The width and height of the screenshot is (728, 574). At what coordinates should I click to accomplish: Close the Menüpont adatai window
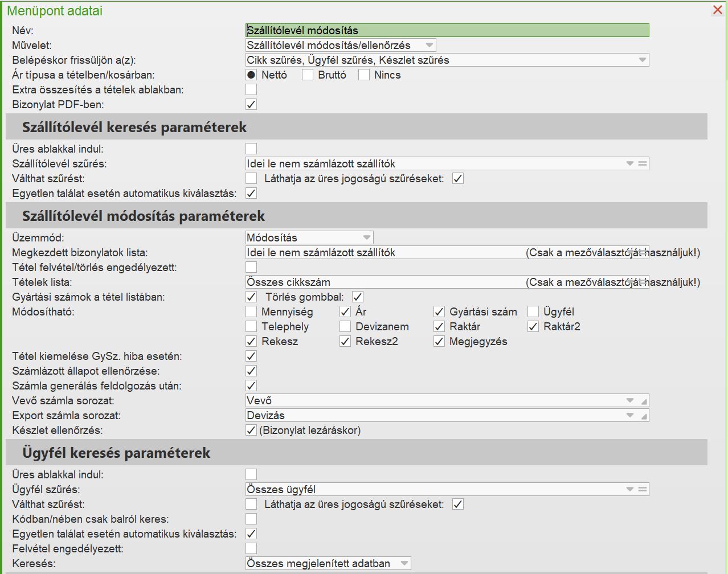click(718, 10)
